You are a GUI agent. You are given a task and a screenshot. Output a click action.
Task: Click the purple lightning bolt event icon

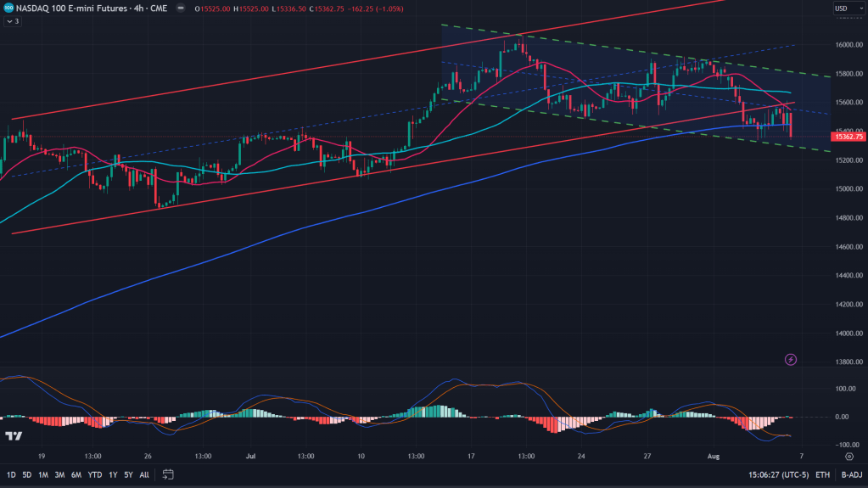pyautogui.click(x=791, y=360)
